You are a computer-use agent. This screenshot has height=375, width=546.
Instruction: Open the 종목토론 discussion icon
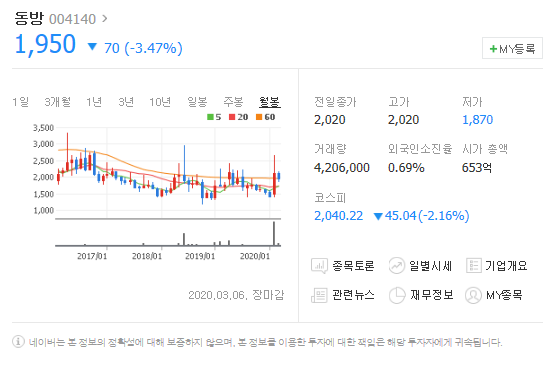tap(319, 266)
